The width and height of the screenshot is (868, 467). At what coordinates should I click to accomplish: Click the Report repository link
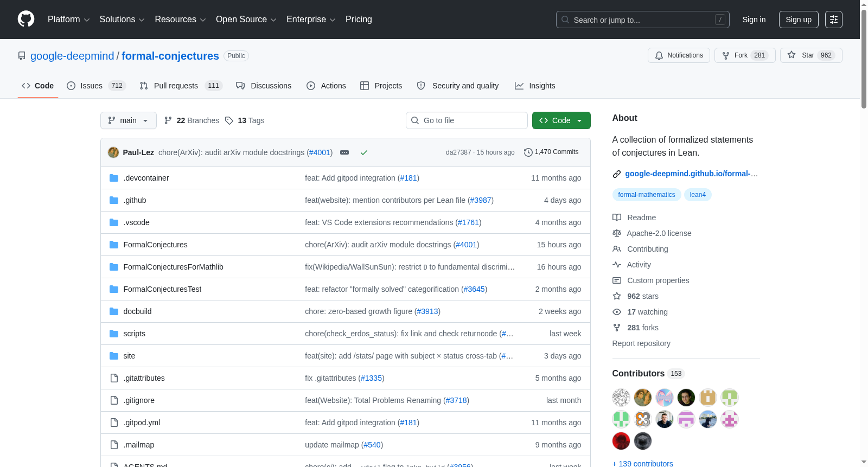[641, 343]
